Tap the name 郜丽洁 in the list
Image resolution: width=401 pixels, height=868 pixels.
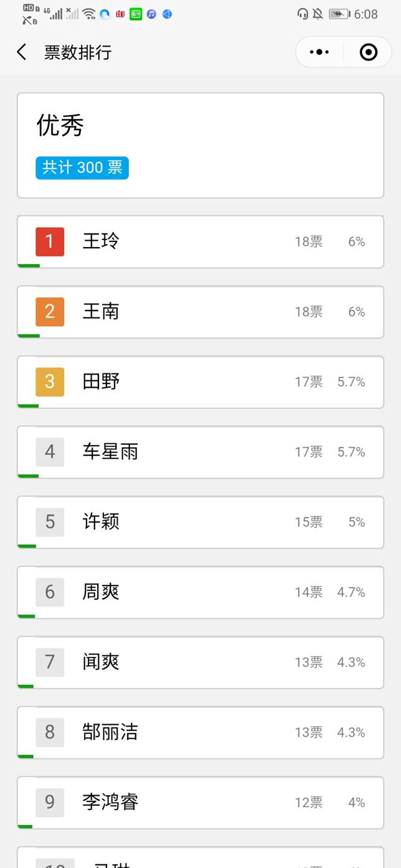(110, 732)
